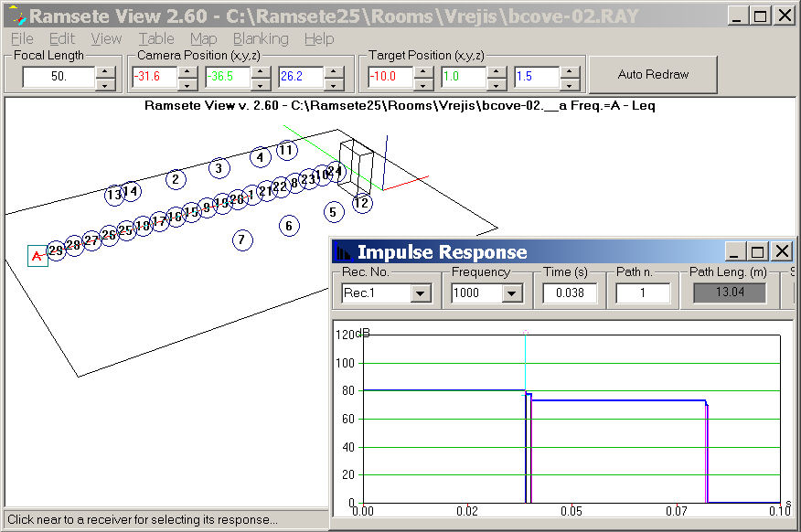
Task: Decrease Camera Position z value
Action: pyautogui.click(x=334, y=83)
